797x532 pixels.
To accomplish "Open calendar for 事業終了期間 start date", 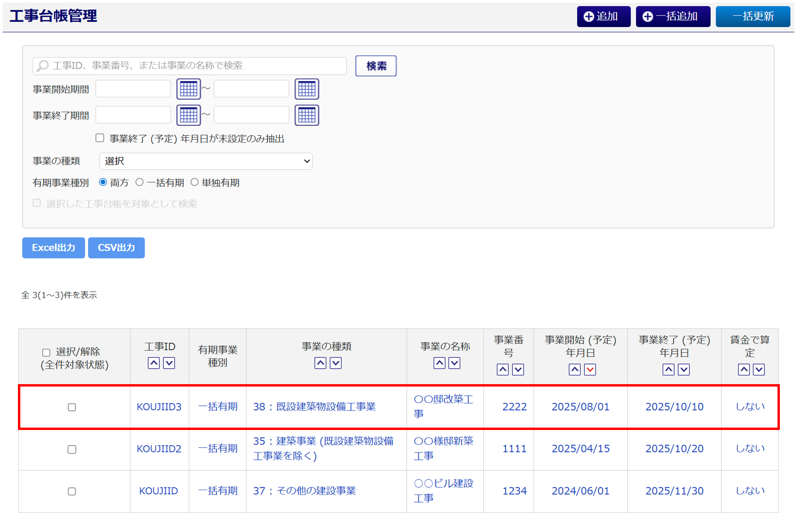I will (188, 115).
